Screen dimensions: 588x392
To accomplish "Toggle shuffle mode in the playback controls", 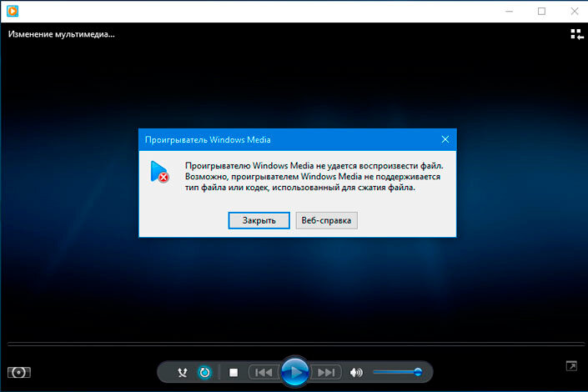I will pyautogui.click(x=183, y=373).
